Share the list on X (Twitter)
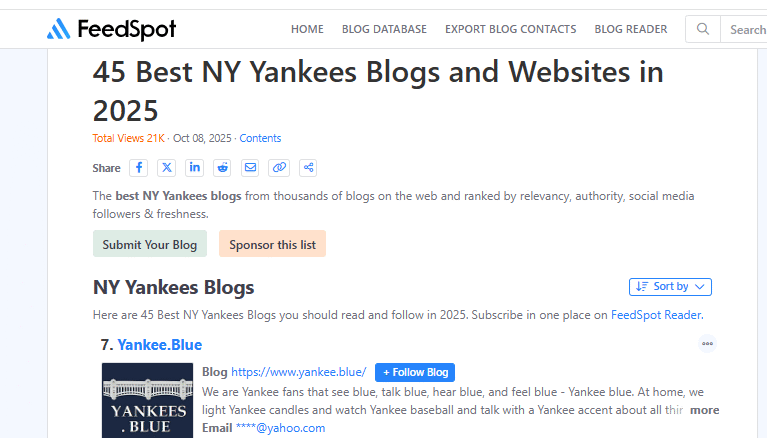This screenshot has height=438, width=767. [167, 168]
